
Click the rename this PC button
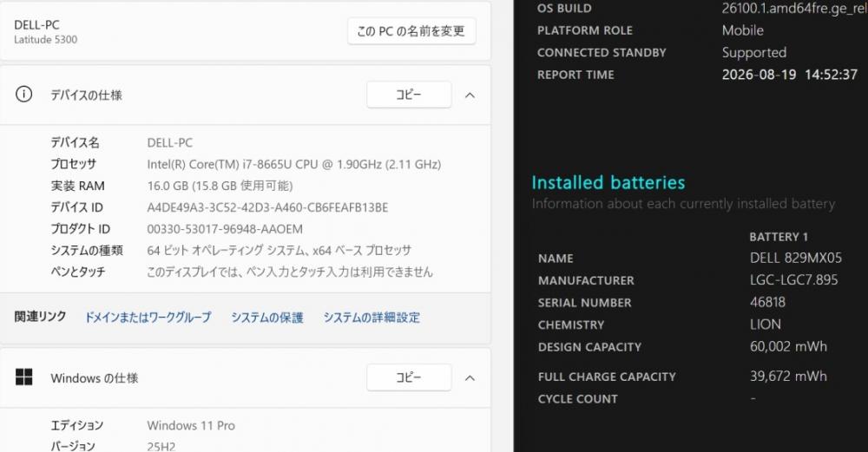411,31
